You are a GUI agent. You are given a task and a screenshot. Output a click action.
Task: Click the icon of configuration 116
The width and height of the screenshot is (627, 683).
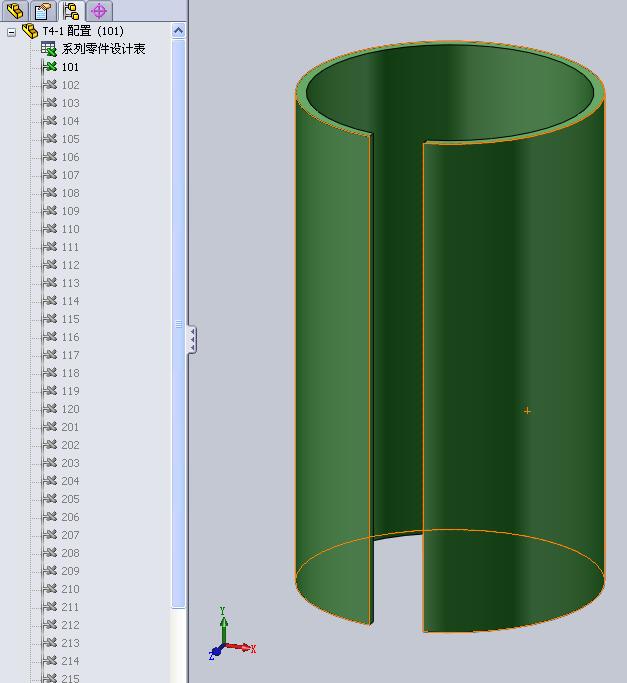coord(50,337)
